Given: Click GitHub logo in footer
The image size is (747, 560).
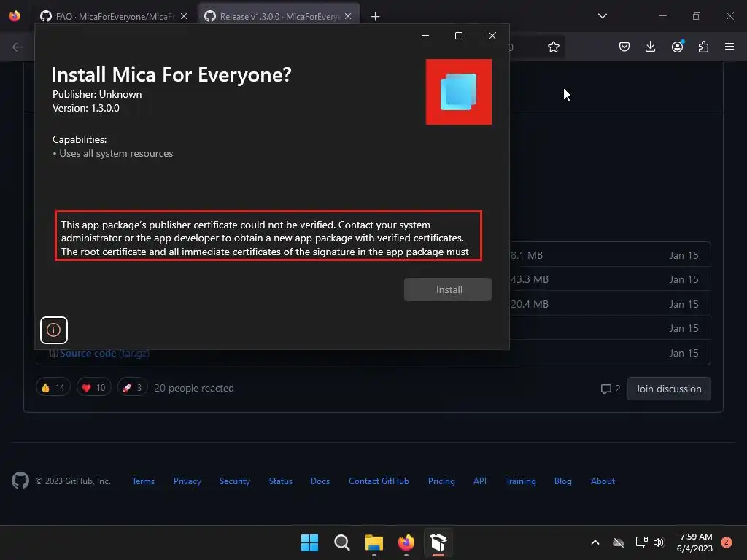Looking at the screenshot, I should pyautogui.click(x=20, y=481).
